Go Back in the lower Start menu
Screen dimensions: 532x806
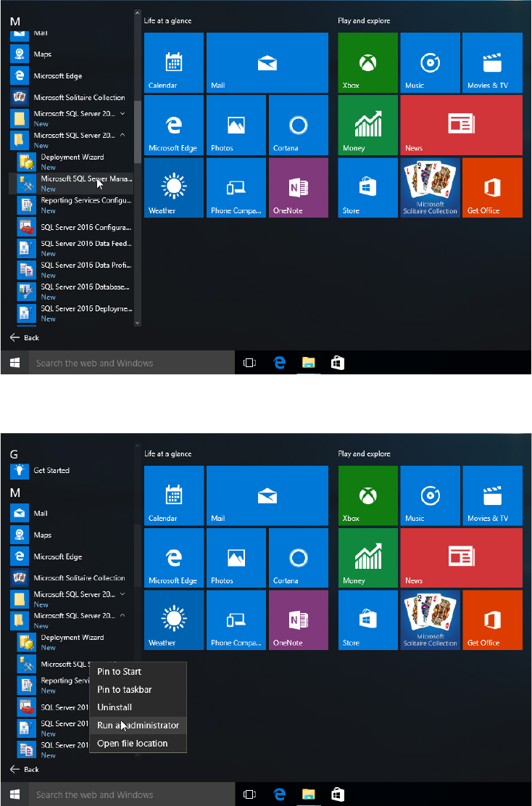click(x=25, y=770)
